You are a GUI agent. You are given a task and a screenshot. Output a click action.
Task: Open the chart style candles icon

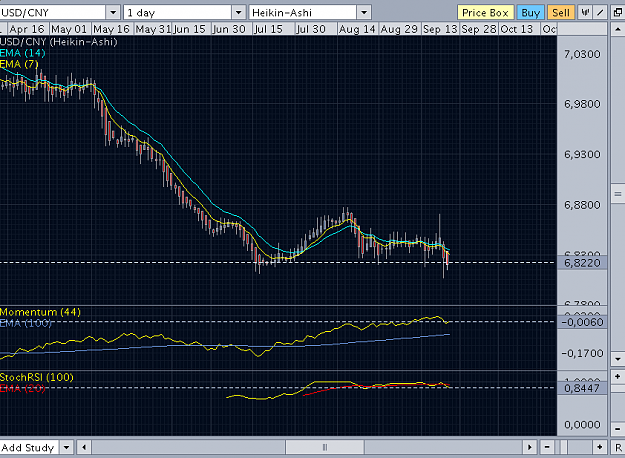point(585,13)
